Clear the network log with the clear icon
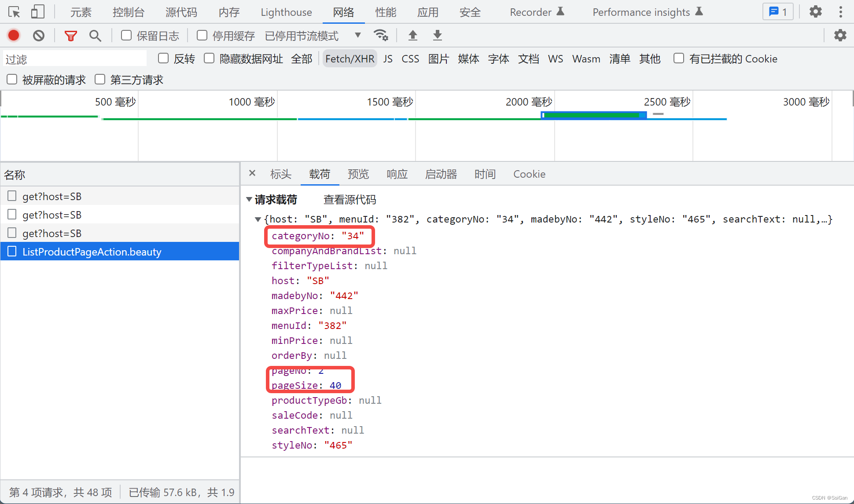854x504 pixels. [39, 35]
